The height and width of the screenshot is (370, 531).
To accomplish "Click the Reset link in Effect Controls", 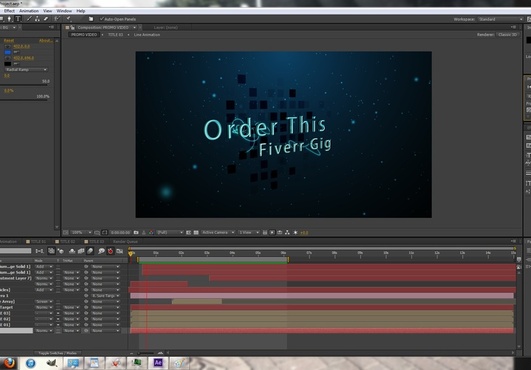I will [x=9, y=40].
